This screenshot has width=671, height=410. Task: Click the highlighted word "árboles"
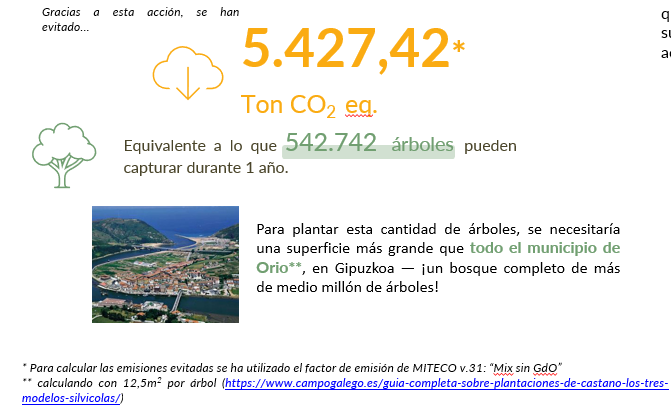point(422,145)
